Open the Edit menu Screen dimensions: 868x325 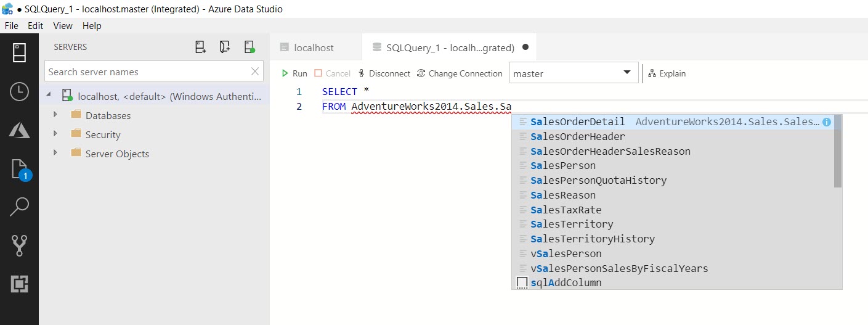click(36, 26)
